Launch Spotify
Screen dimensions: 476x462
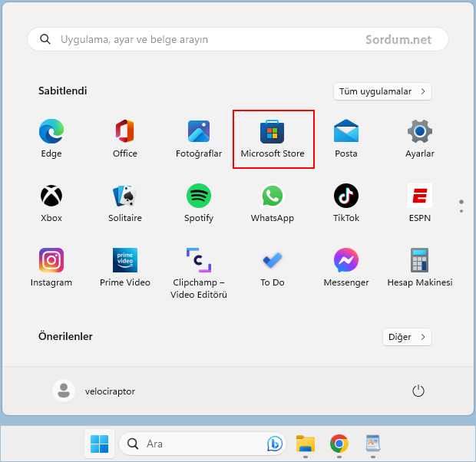199,203
